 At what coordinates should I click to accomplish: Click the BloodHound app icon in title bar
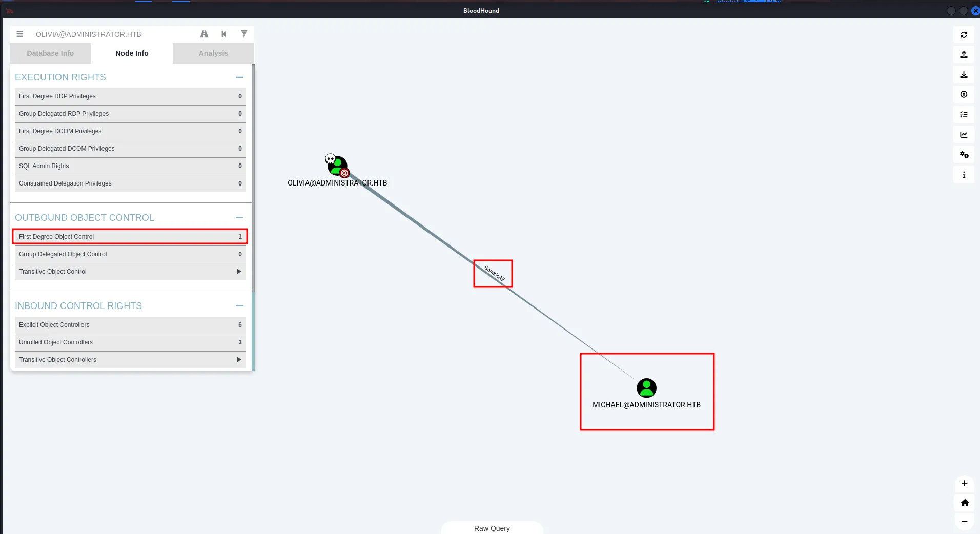(x=9, y=10)
